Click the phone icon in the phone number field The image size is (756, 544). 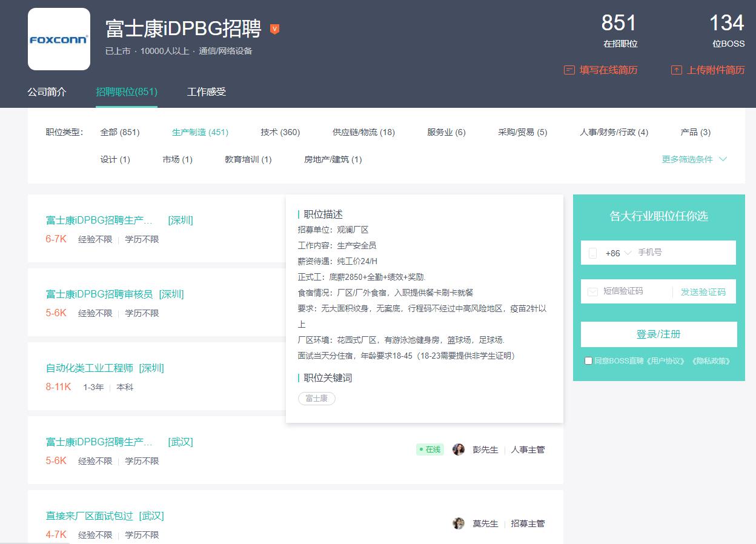pos(592,253)
